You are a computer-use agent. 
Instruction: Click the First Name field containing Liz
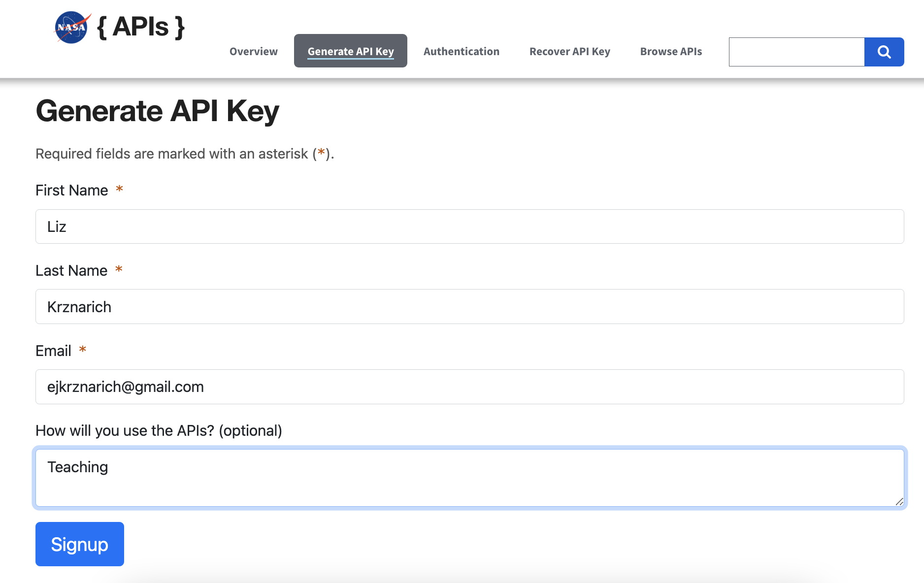point(469,227)
